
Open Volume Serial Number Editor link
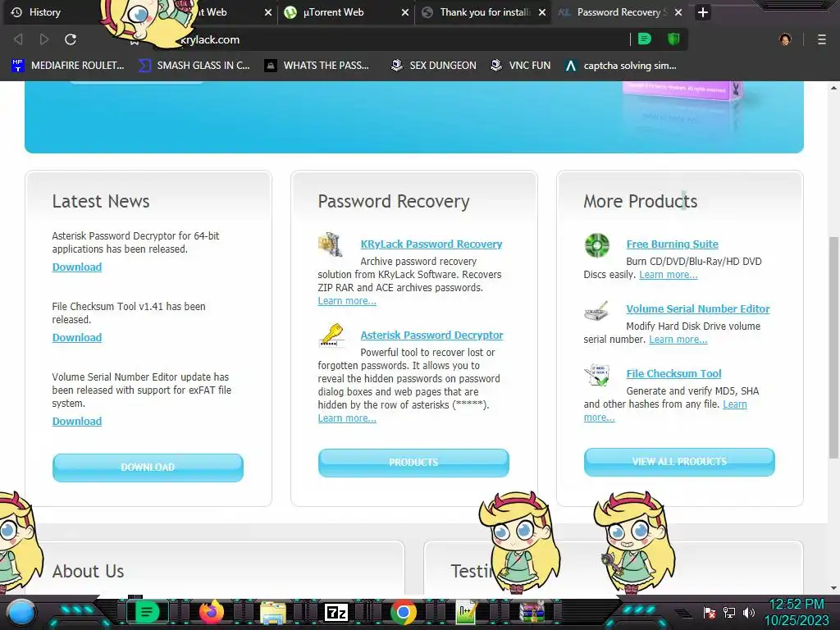tap(698, 308)
